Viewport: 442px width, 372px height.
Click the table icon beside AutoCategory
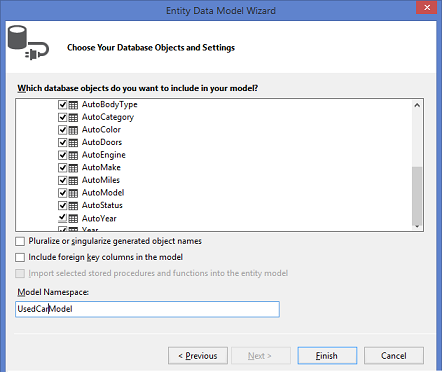click(73, 118)
